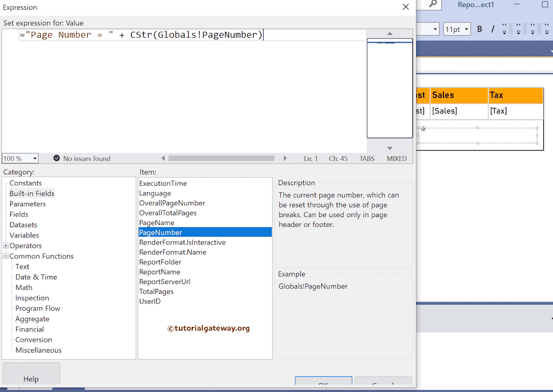Expand the Operators tree node
The width and height of the screenshot is (553, 392).
pos(5,246)
